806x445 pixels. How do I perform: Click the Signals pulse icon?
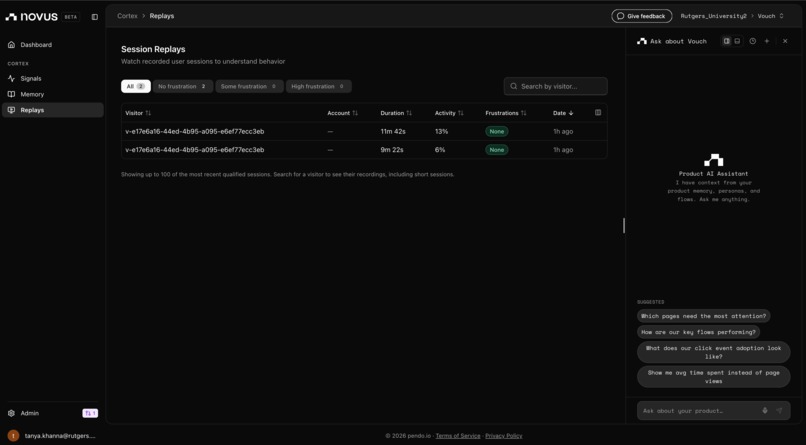point(11,79)
